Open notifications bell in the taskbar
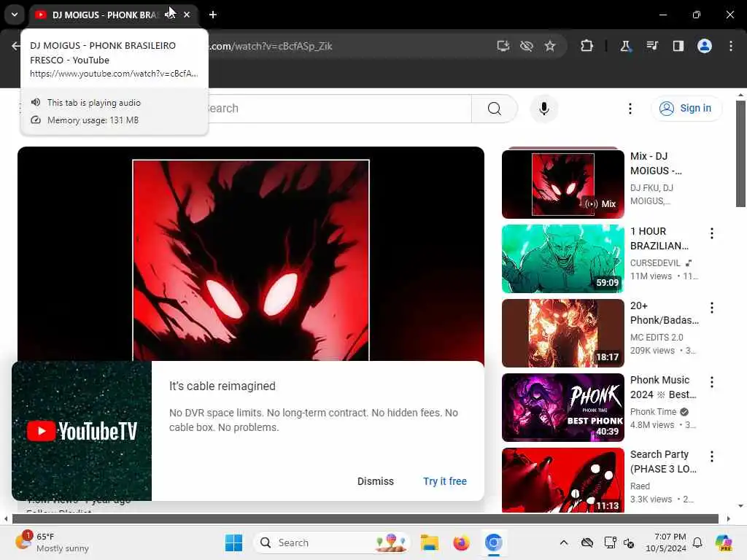The image size is (747, 560). [x=697, y=542]
